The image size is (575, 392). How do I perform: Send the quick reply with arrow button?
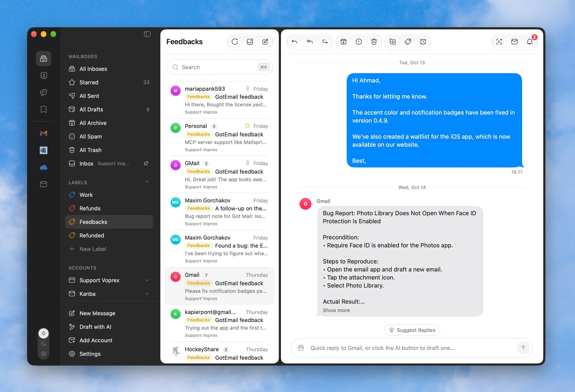tap(523, 348)
